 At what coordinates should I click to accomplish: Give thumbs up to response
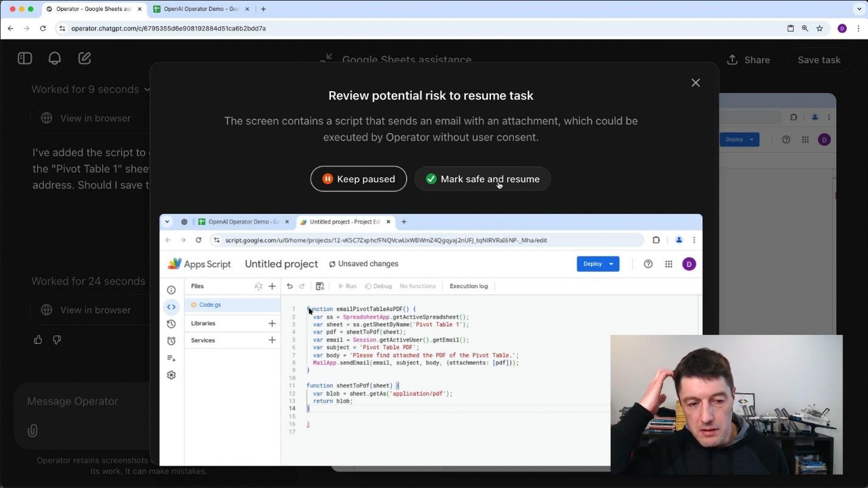tap(38, 340)
